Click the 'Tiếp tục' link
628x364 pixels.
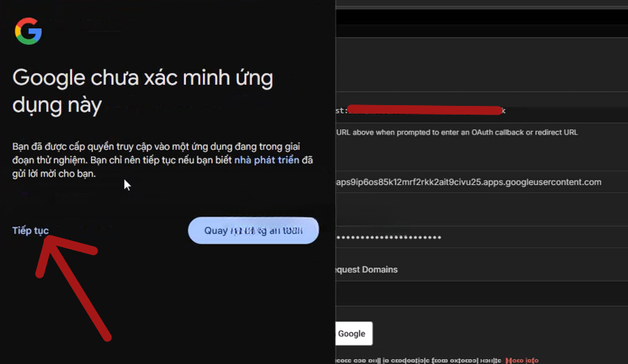(x=31, y=231)
